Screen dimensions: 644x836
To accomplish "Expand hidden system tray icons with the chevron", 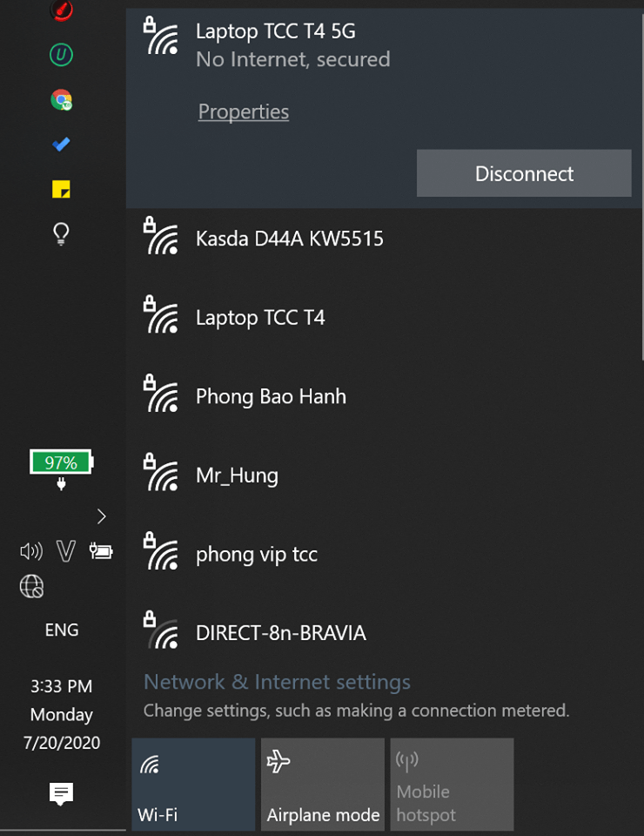I will 101,516.
